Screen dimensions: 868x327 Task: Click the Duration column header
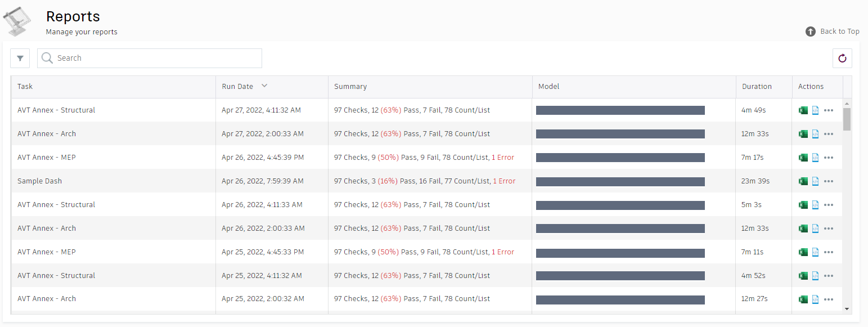757,87
